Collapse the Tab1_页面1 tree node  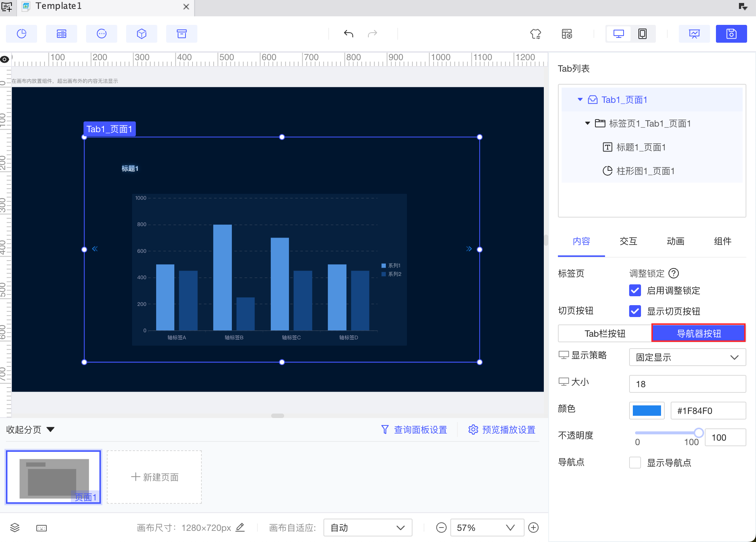coord(580,99)
